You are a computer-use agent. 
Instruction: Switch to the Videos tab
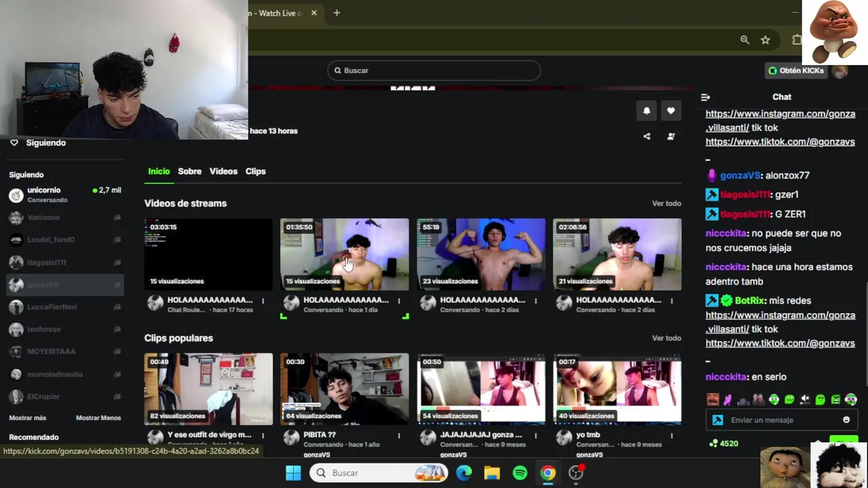tap(223, 171)
